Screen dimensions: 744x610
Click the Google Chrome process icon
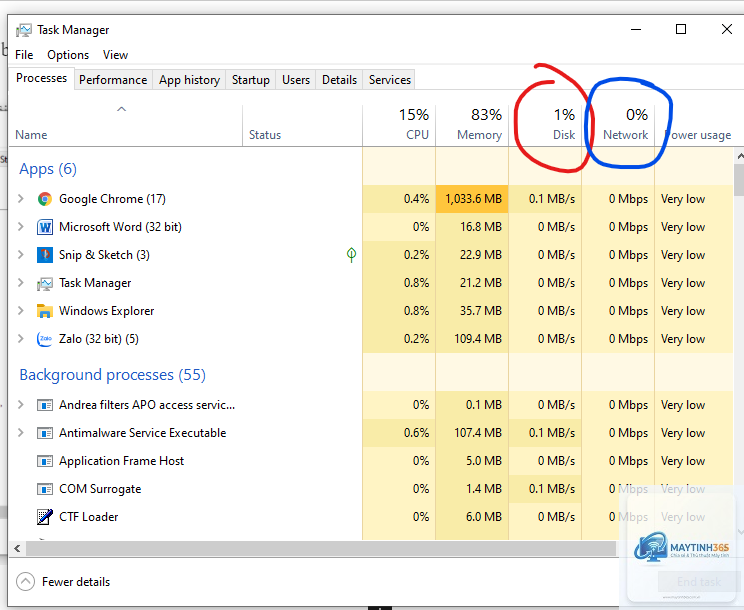pyautogui.click(x=45, y=199)
